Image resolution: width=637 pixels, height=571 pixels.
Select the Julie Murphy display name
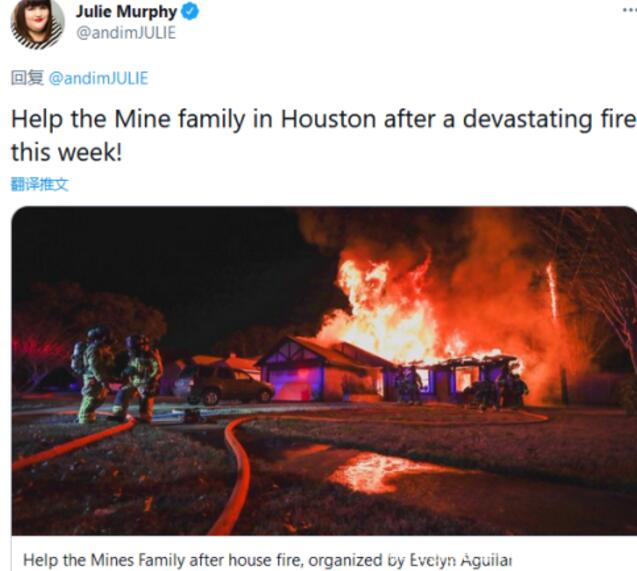point(126,11)
